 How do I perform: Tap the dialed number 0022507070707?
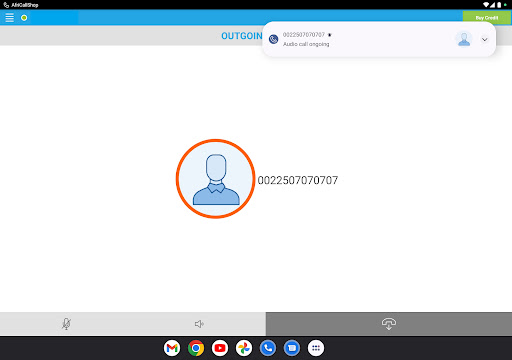298,180
